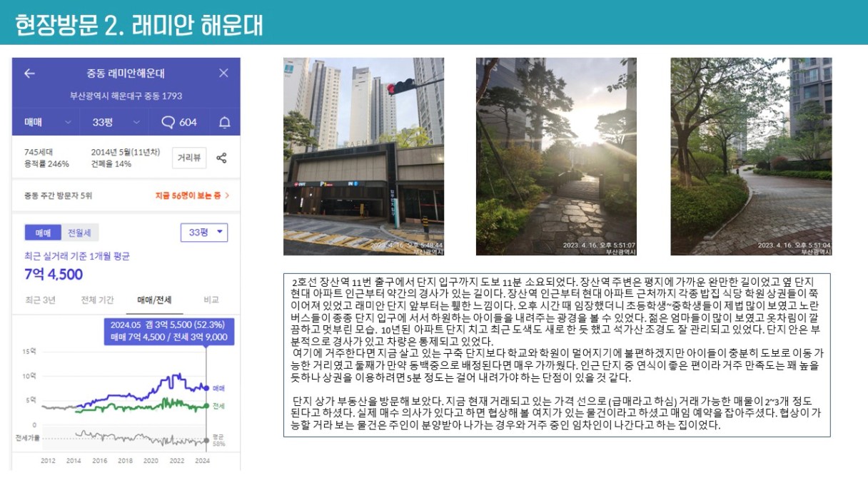The width and height of the screenshot is (868, 488).
Task: Go back using the left arrow icon
Action: 29,73
